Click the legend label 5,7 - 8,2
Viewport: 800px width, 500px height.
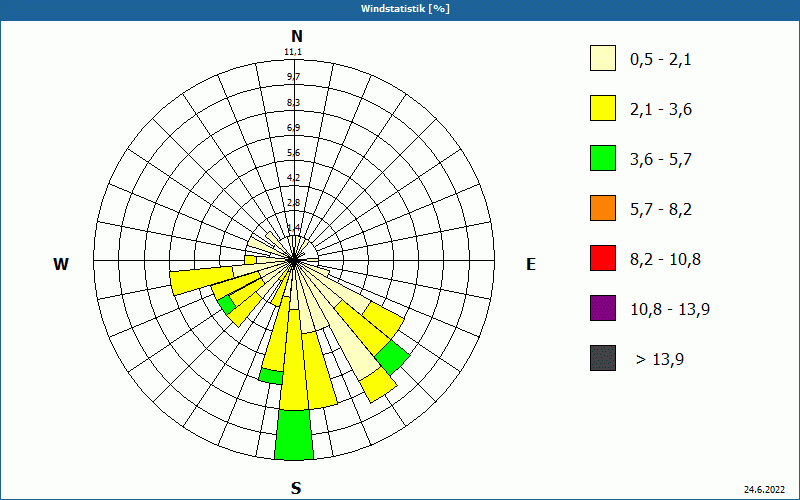tap(661, 210)
